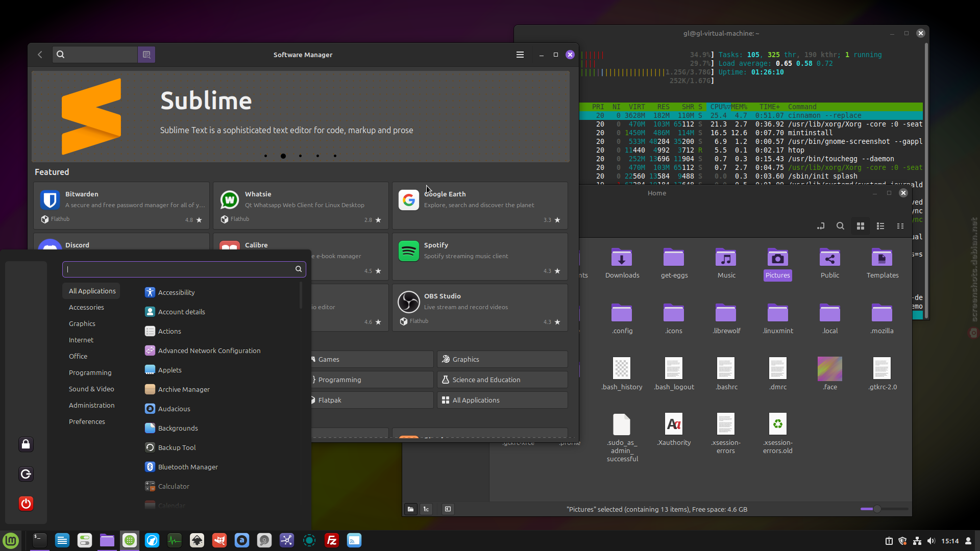980x551 pixels.
Task: Browse the Programming category in Software Manager
Action: click(372, 380)
